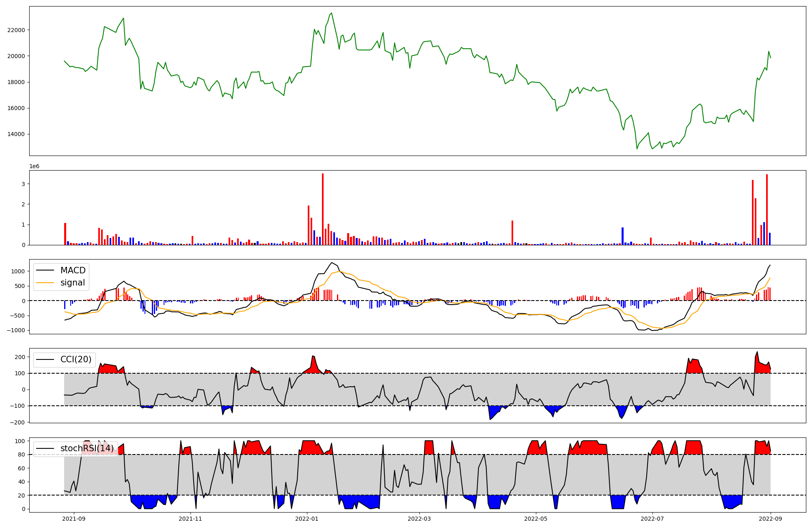Click the 2022-01 x-axis date label

[x=307, y=519]
